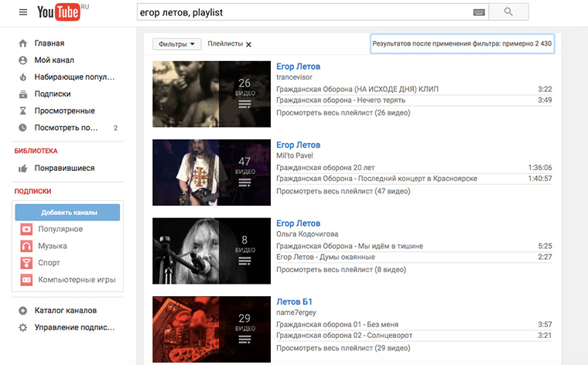
Task: Open Набирающие популярность flame icon
Action: (23, 77)
